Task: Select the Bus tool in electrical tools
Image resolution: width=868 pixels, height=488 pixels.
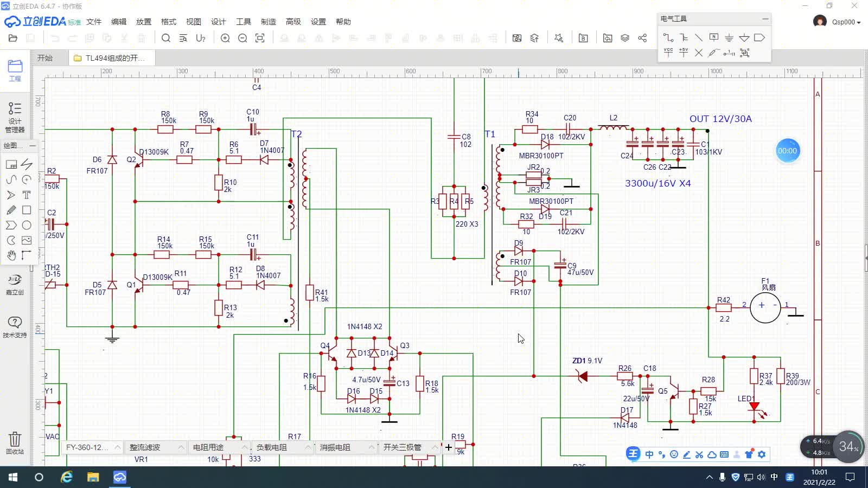Action: click(684, 37)
